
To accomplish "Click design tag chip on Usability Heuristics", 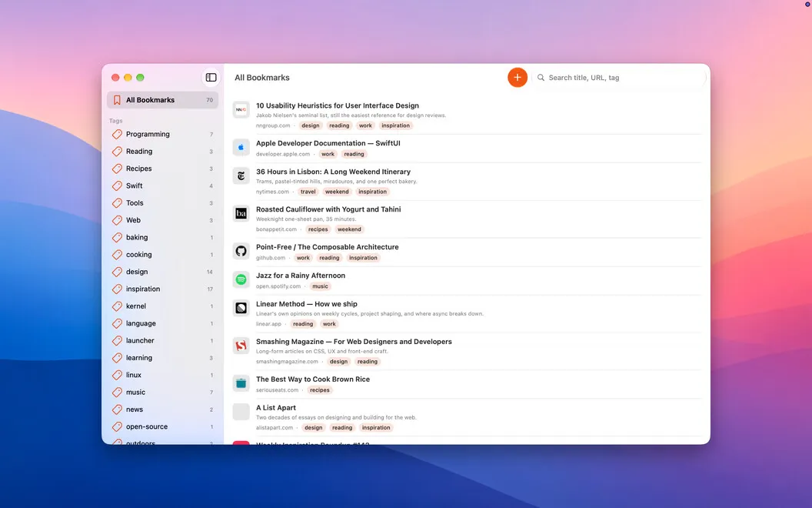I will [311, 125].
